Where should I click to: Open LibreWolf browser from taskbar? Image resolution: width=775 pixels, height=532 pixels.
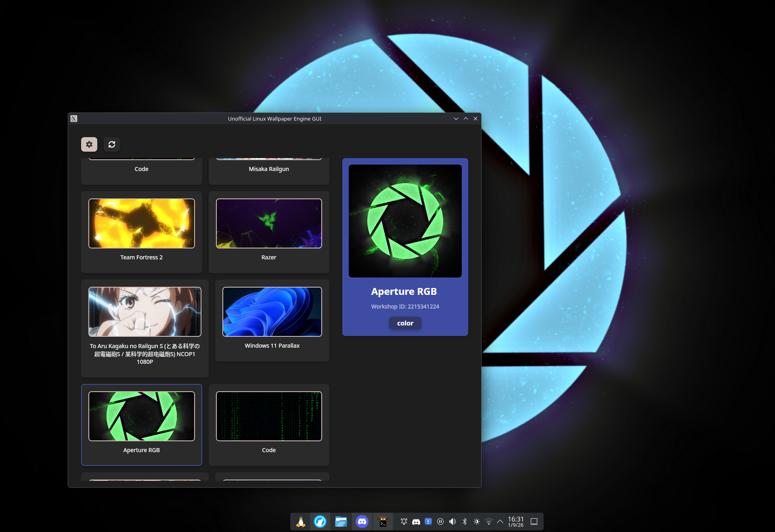click(320, 522)
